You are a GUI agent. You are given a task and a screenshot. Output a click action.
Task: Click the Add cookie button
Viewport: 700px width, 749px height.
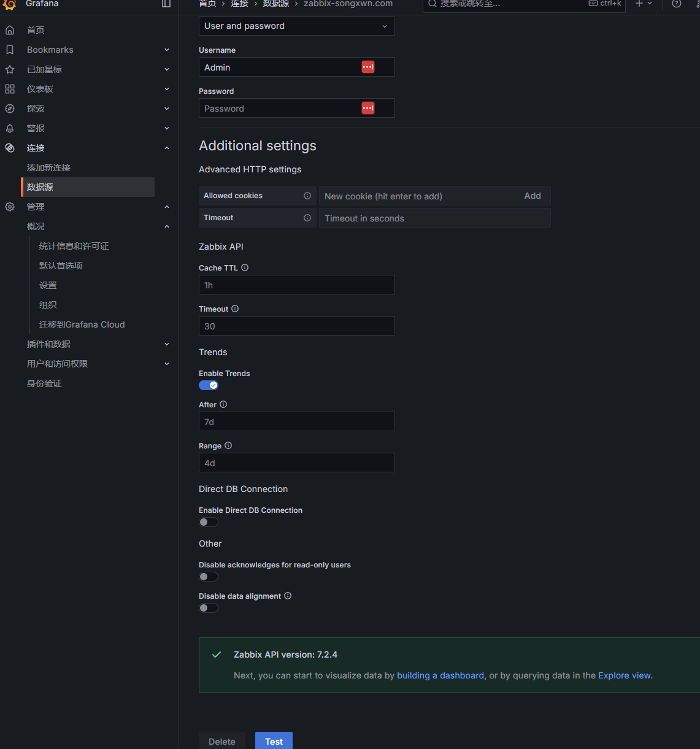pyautogui.click(x=533, y=196)
